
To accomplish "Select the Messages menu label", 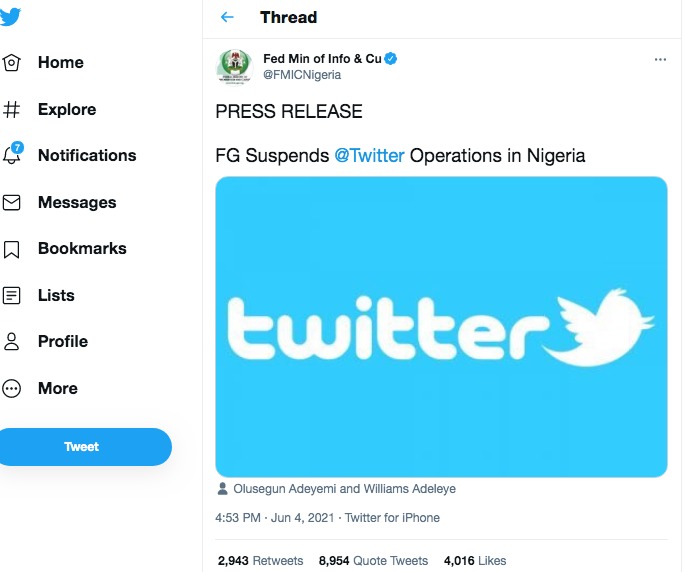I will [77, 202].
